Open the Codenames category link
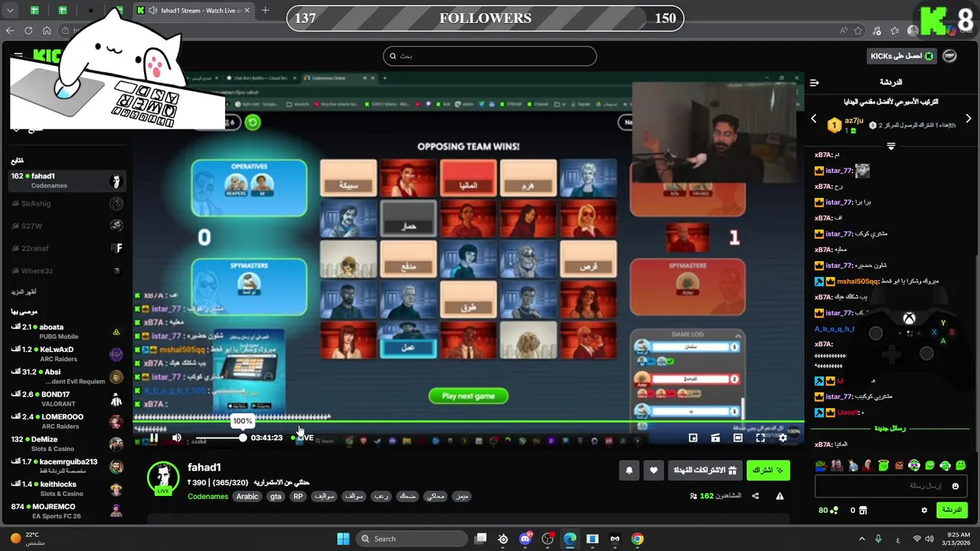Screen dimensions: 980x551 [208, 497]
